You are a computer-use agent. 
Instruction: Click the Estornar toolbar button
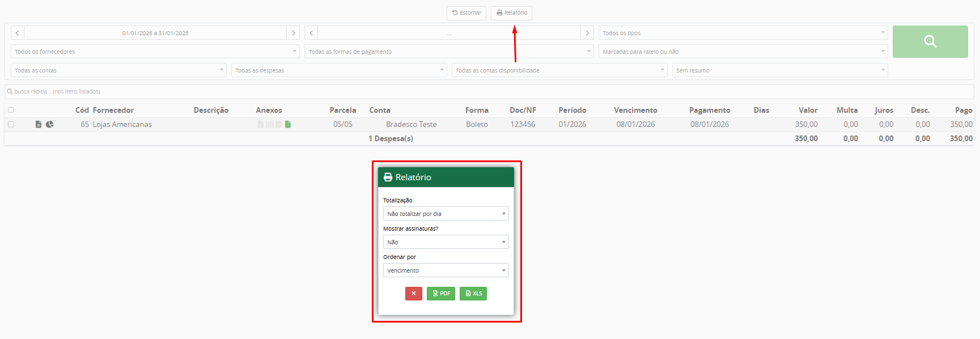coord(466,13)
